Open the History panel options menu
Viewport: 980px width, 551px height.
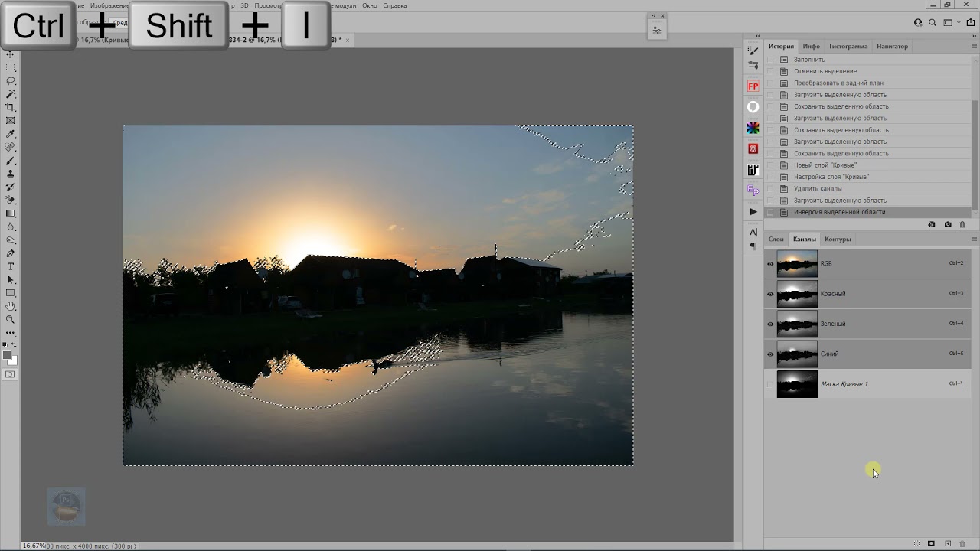(x=974, y=47)
